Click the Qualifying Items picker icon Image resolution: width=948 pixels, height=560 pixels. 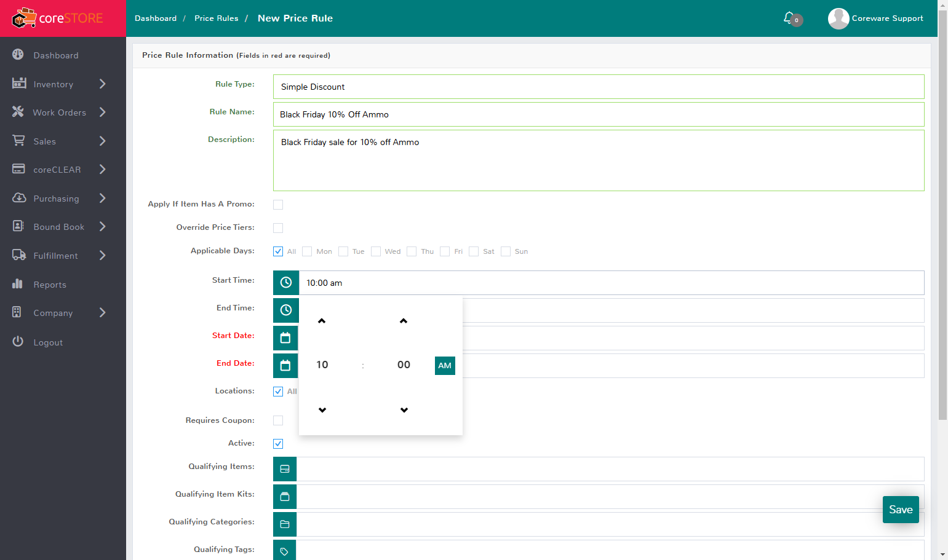(285, 469)
